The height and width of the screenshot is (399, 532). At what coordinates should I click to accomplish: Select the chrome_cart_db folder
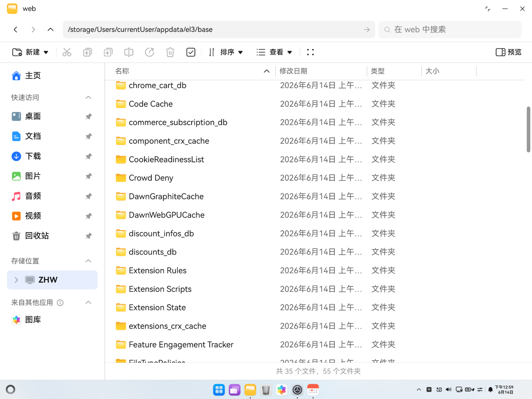(315, 85)
